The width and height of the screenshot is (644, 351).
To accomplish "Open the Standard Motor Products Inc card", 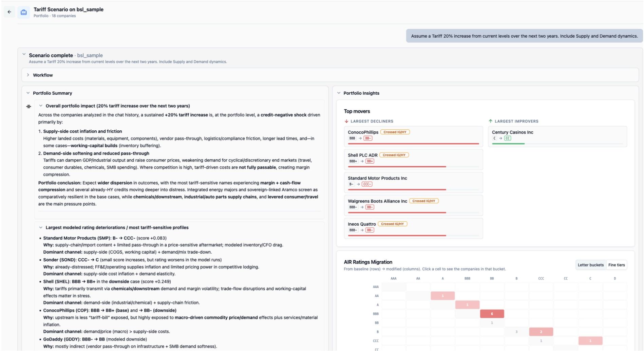I will click(413, 182).
